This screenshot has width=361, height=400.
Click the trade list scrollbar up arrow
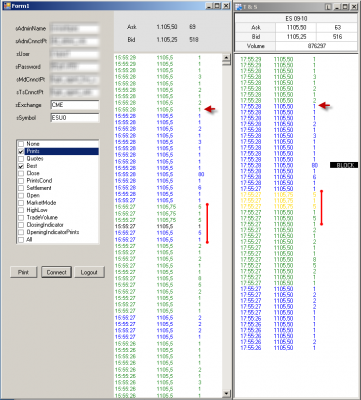(x=226, y=58)
